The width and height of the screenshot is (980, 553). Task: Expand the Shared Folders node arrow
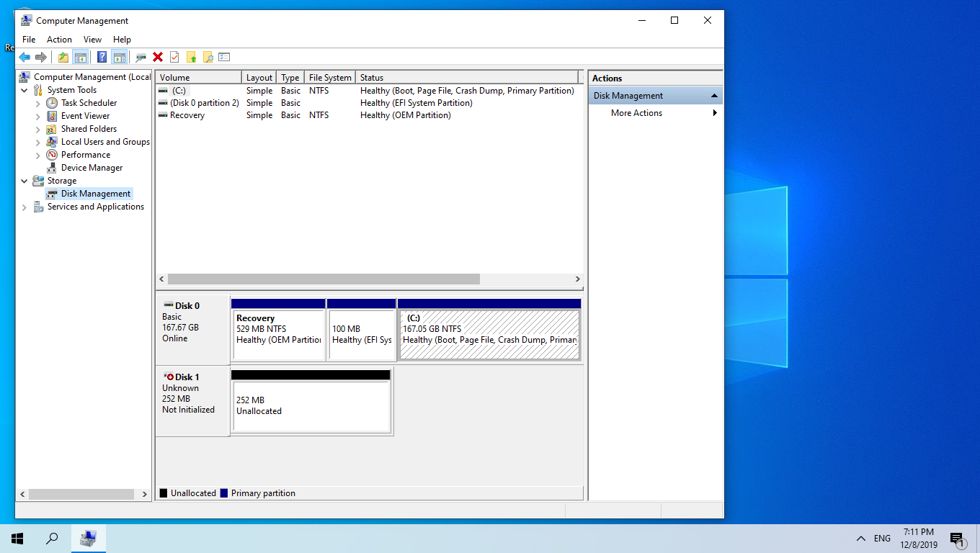[38, 130]
